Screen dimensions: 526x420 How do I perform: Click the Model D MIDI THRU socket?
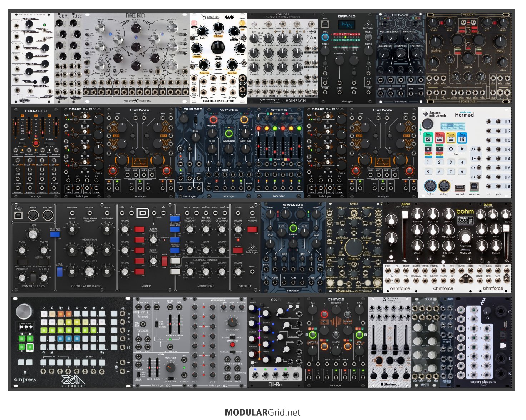coord(48,215)
